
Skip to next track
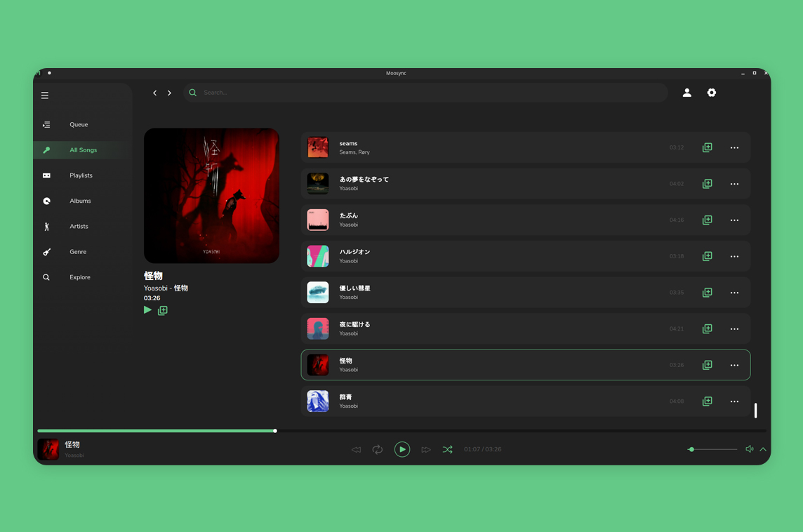425,450
